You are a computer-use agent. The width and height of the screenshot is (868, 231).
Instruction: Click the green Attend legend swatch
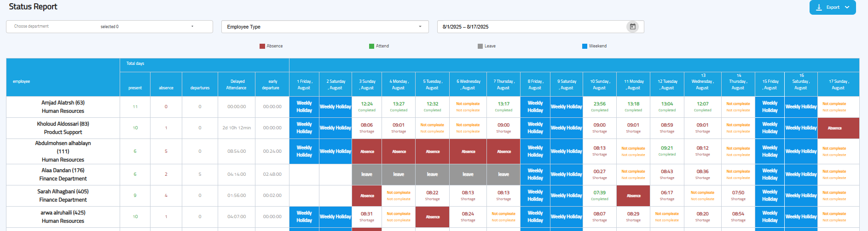point(371,46)
